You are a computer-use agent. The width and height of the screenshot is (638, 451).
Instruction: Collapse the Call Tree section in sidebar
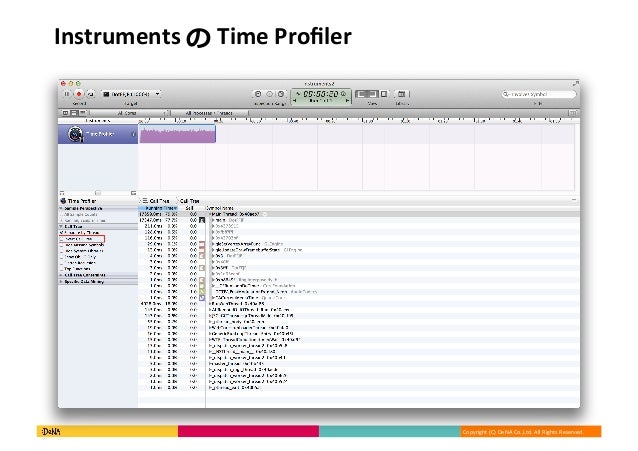point(61,226)
